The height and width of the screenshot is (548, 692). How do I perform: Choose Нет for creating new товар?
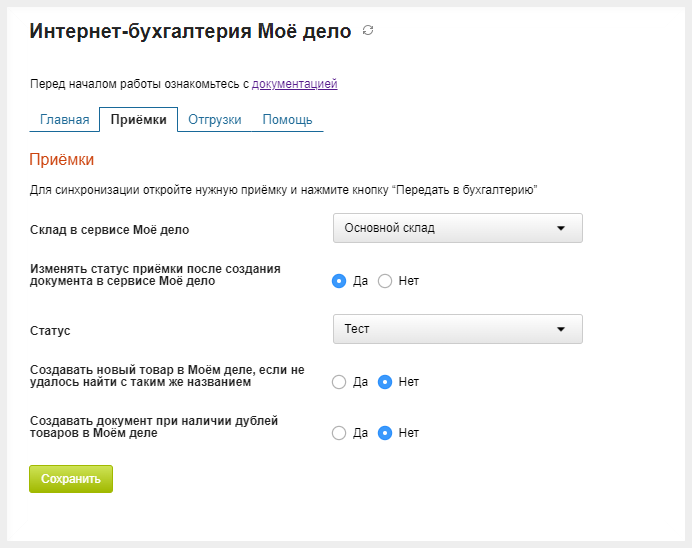pos(385,382)
